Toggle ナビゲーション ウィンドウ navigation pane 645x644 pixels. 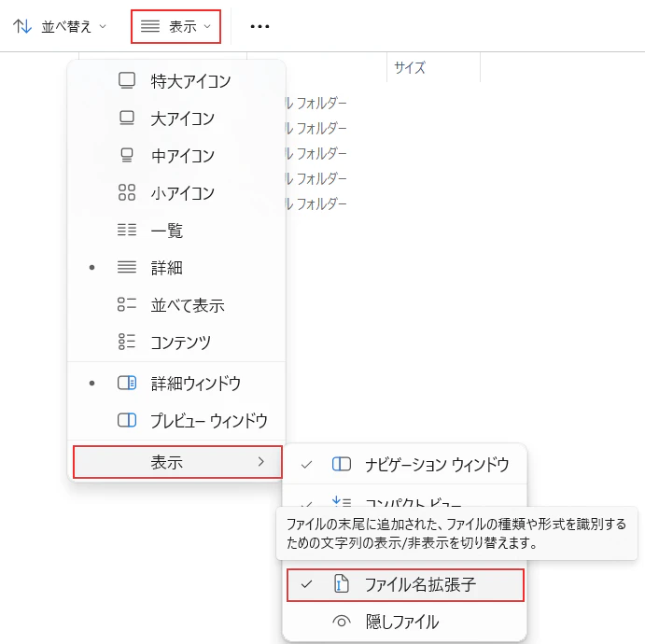point(405,465)
